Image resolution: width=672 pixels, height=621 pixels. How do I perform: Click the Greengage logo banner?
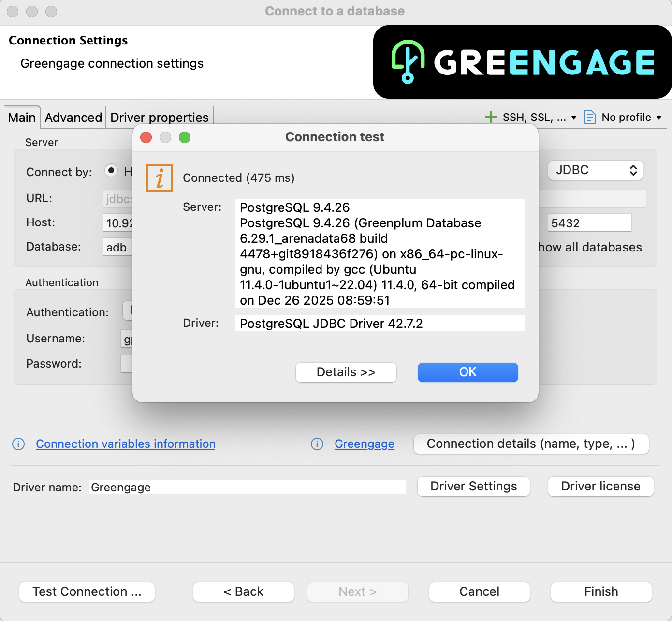pos(522,62)
